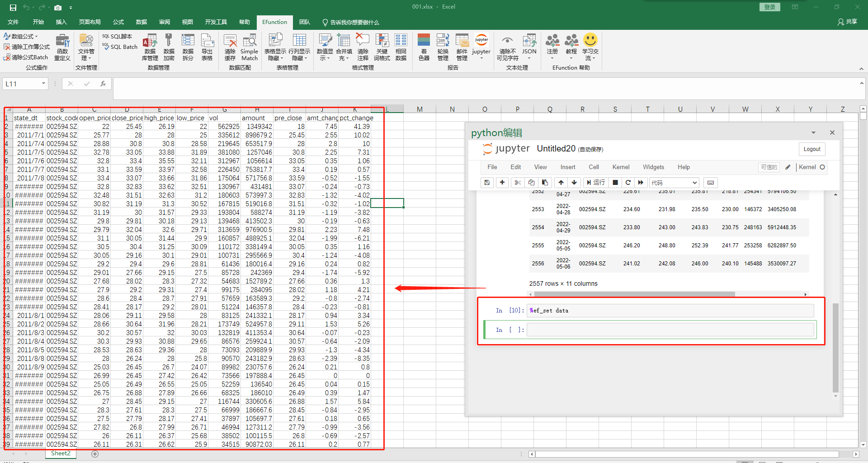Open the 公式 ribbon tab
The image size is (868, 463).
tap(118, 22)
